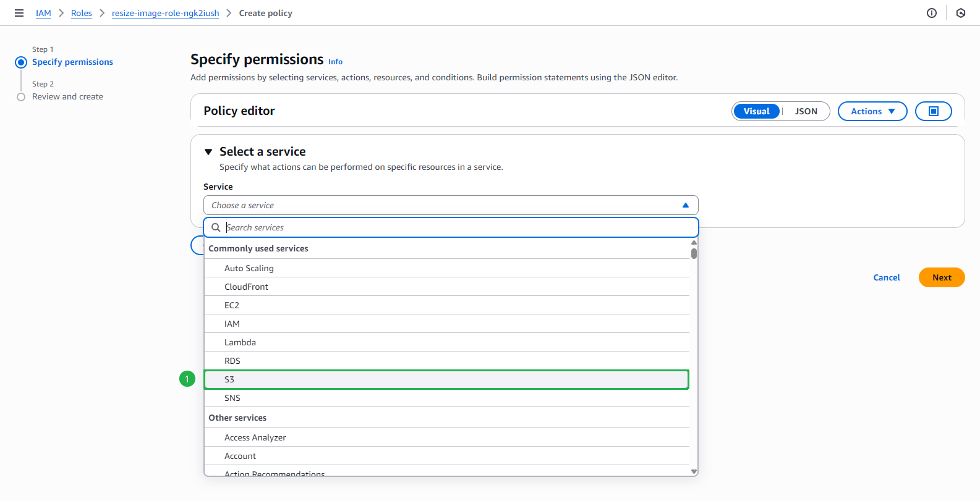The image size is (980, 501).
Task: Click the Commonly used services heading
Action: [258, 248]
